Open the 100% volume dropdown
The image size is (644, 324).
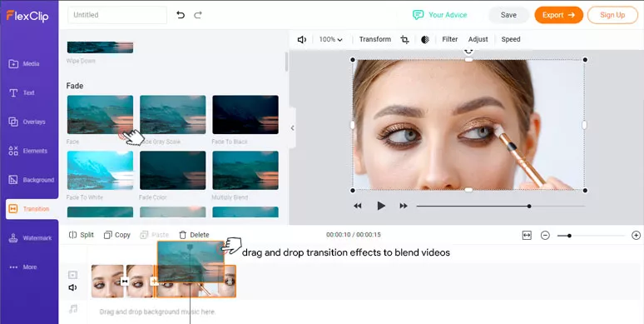[331, 39]
